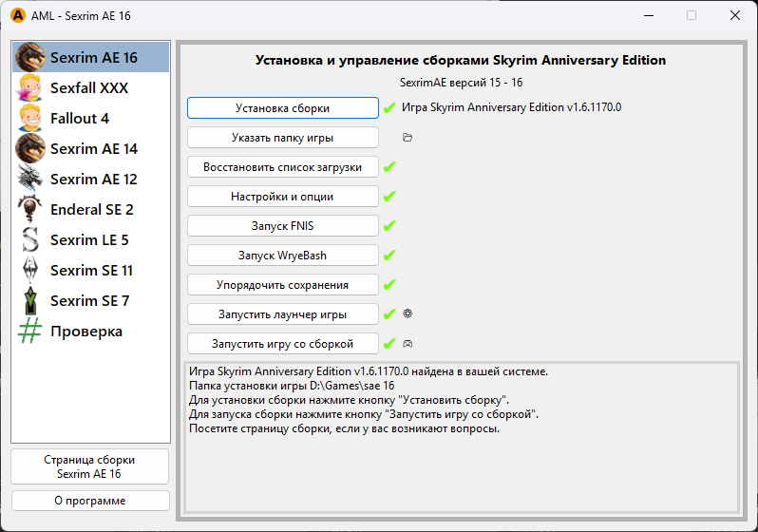Click the green hash icon for Проверка

(31, 332)
